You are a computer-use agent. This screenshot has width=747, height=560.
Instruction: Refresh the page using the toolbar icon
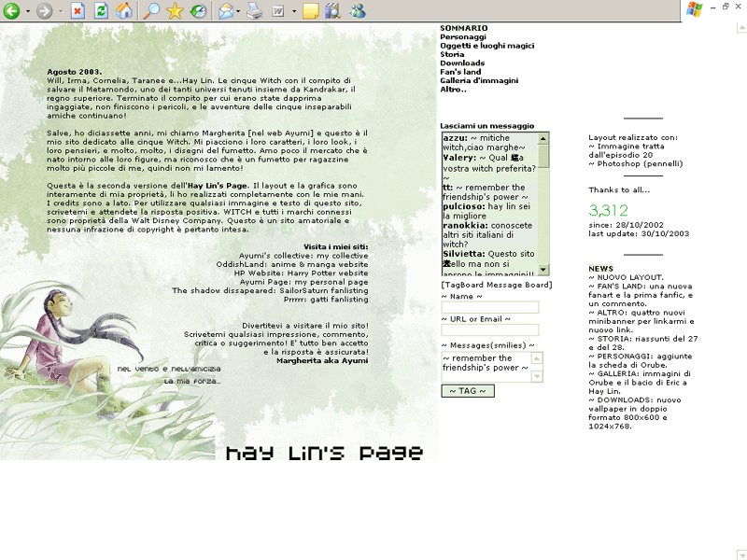(x=101, y=10)
